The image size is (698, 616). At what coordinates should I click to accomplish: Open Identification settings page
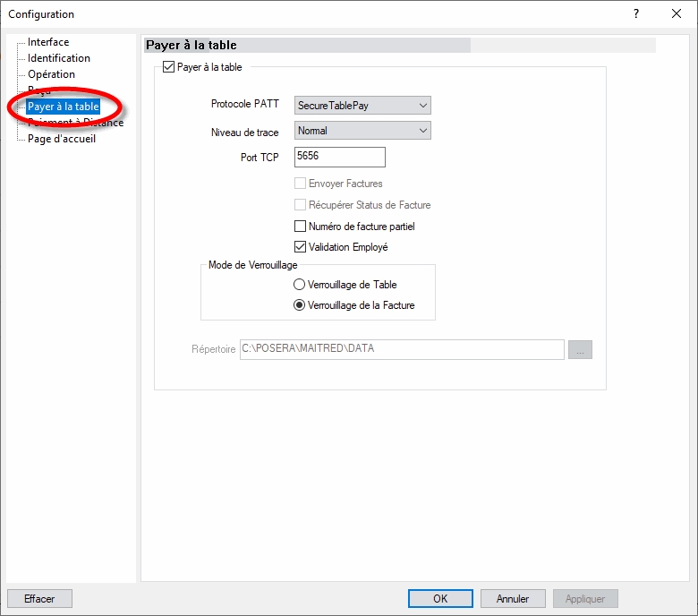pos(59,58)
